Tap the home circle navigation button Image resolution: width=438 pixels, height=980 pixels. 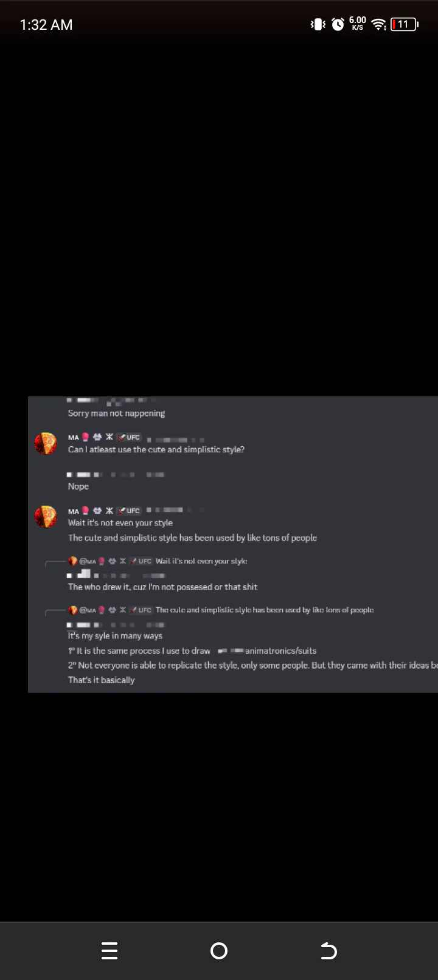tap(219, 951)
